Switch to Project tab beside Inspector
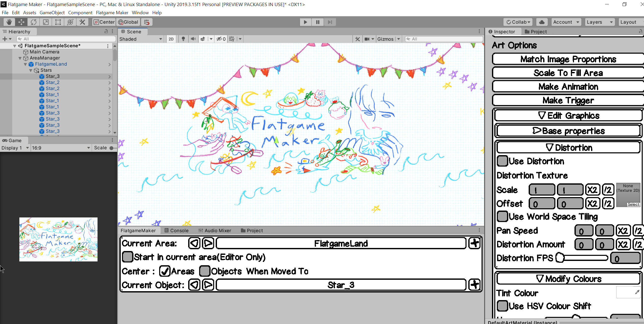 [x=536, y=32]
